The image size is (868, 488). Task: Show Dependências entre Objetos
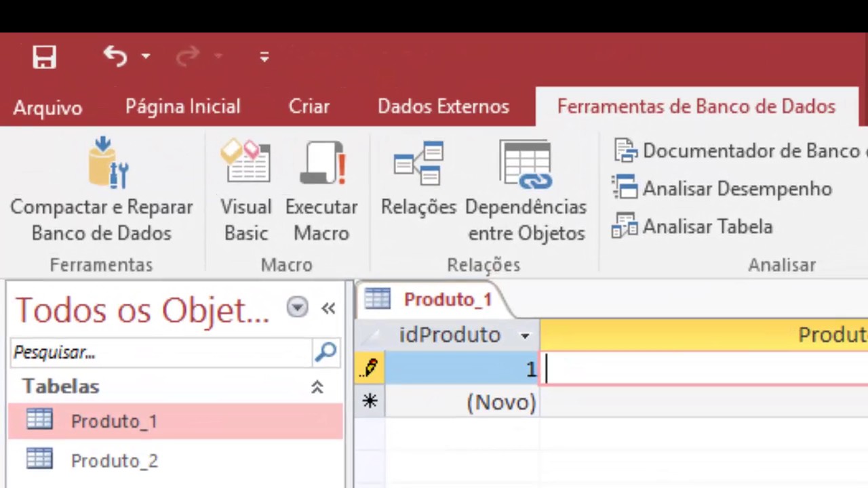tap(526, 190)
